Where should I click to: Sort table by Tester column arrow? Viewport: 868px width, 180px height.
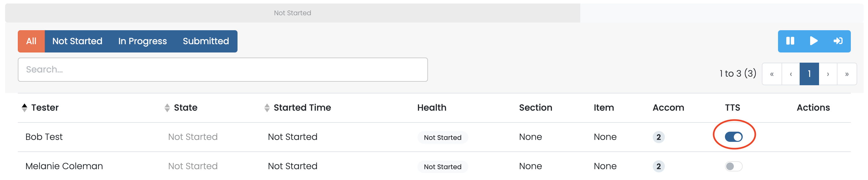click(24, 107)
